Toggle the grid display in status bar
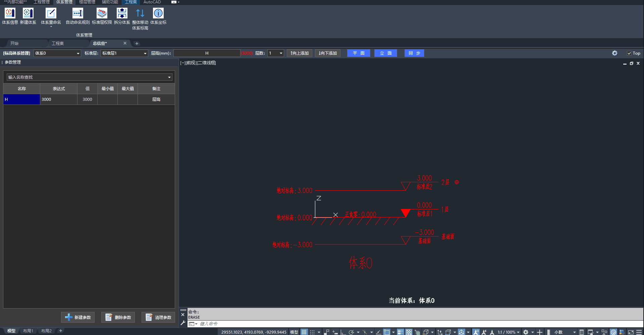The width and height of the screenshot is (644, 335). point(304,332)
